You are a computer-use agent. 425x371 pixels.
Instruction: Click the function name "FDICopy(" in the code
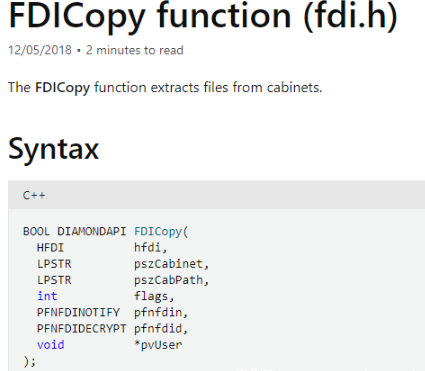[x=161, y=231]
